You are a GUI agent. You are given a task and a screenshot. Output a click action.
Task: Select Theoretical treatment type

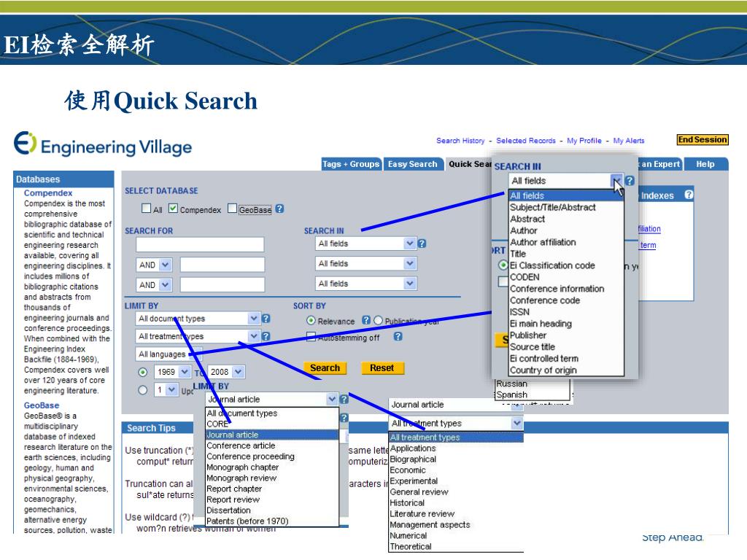pos(456,546)
